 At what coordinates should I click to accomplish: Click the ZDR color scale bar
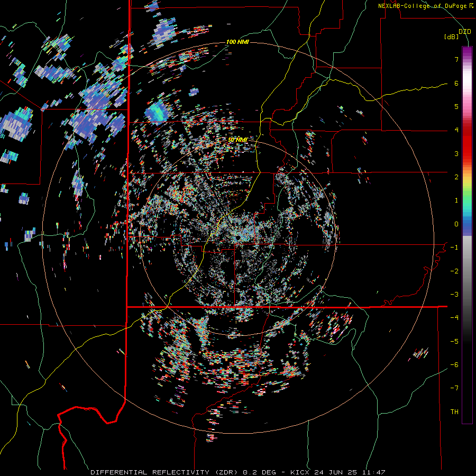467,235
